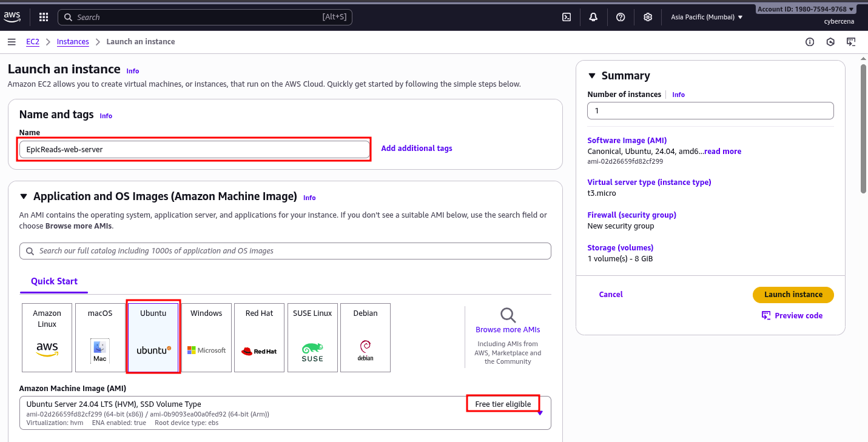Click the top AWS search bar
This screenshot has width=868, height=442.
(204, 17)
